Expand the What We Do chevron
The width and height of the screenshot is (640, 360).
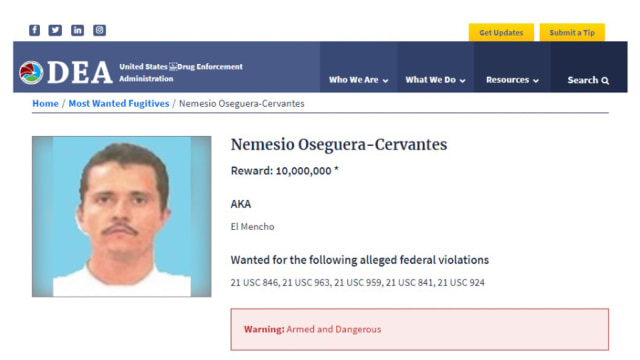coord(462,81)
